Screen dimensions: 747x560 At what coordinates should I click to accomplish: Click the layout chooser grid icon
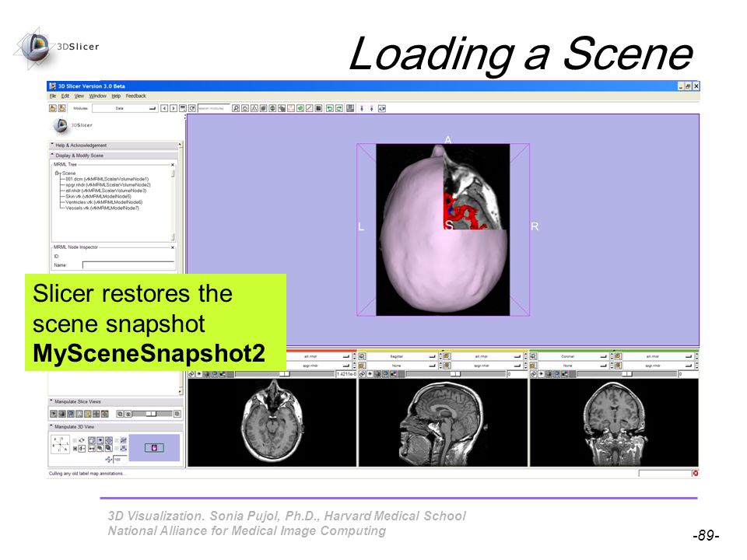click(350, 108)
